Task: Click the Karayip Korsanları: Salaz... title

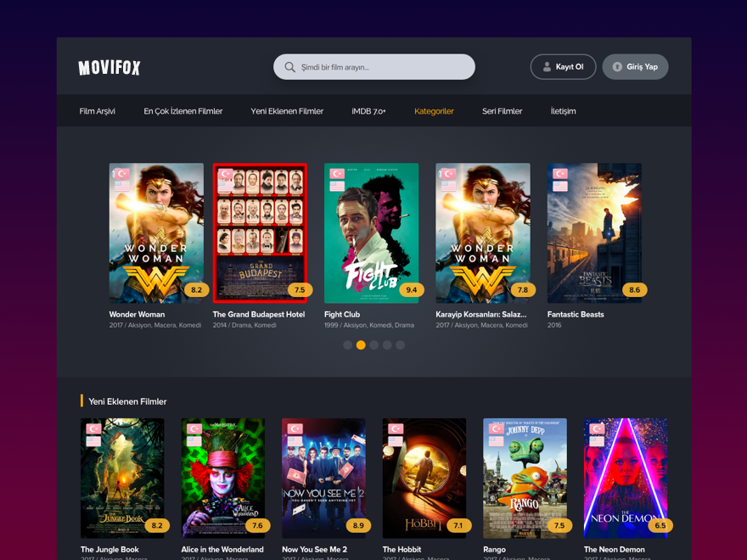Action: (481, 314)
